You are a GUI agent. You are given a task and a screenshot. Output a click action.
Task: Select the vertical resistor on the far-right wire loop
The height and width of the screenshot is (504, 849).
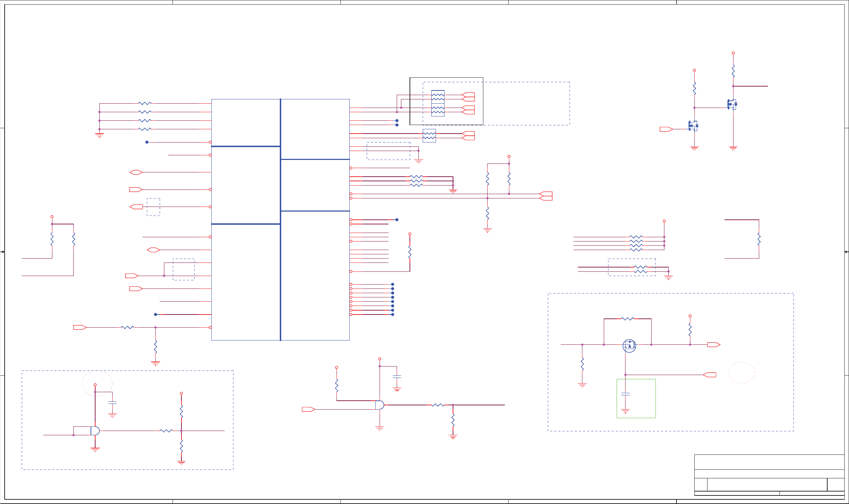pos(759,239)
